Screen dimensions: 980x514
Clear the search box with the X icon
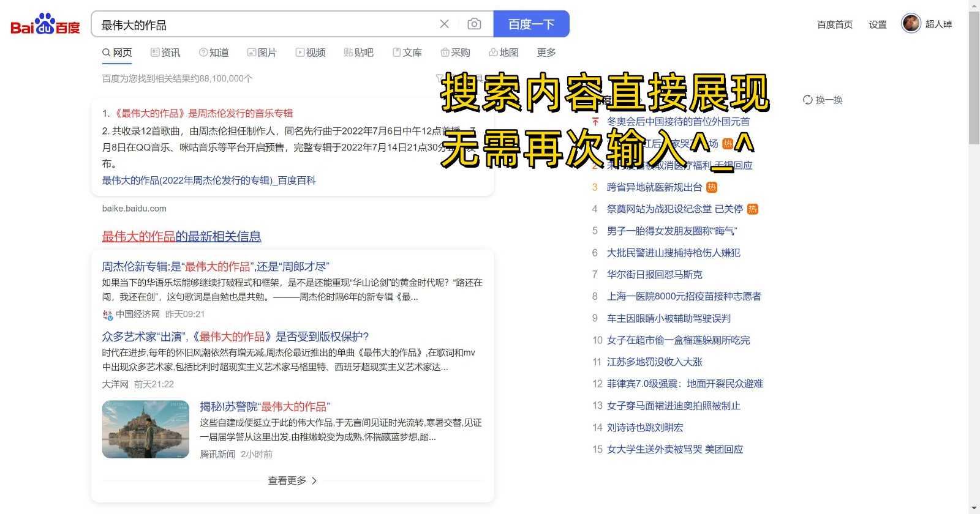click(445, 24)
